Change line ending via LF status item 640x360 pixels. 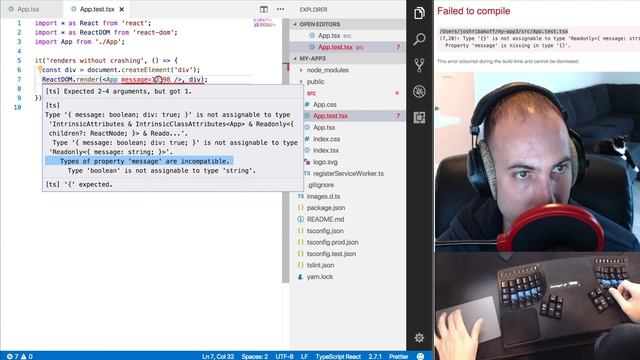[x=304, y=356]
